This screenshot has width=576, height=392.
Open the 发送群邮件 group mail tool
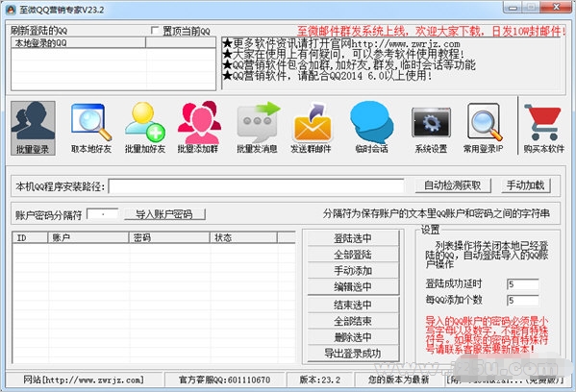[312, 128]
